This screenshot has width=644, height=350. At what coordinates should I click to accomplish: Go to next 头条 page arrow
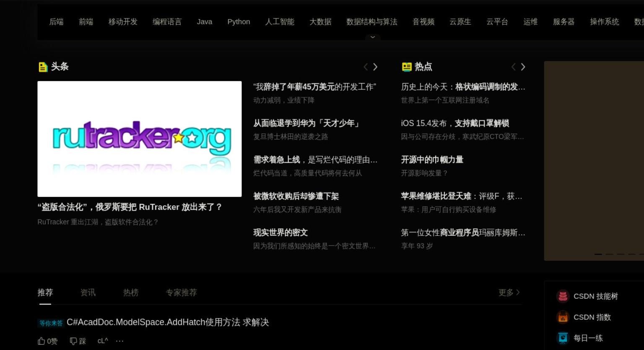click(375, 67)
